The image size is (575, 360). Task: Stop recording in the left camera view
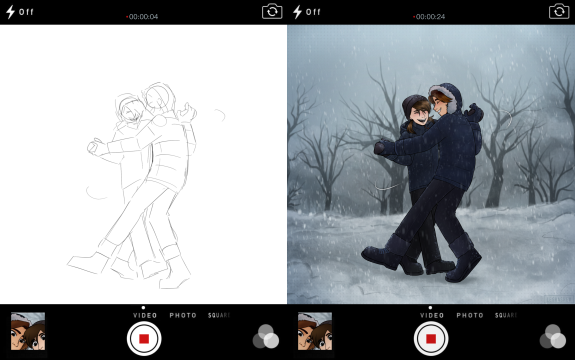(144, 339)
